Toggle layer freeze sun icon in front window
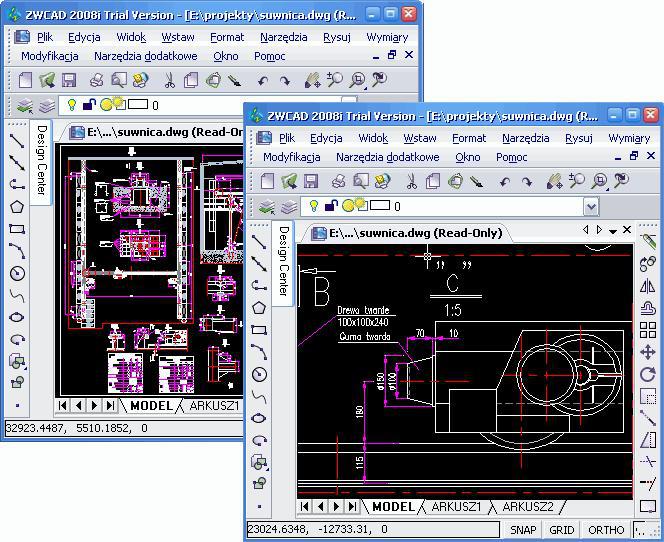 (x=349, y=205)
